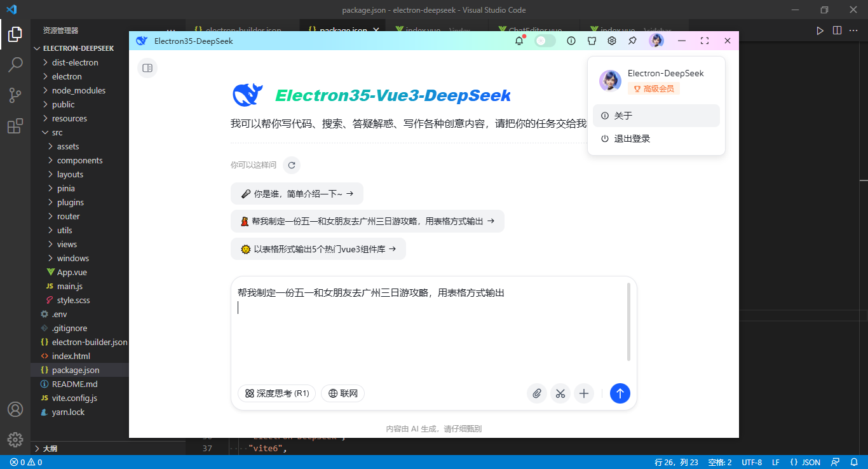Open Source Control in VS Code
868x469 pixels.
click(x=15, y=95)
